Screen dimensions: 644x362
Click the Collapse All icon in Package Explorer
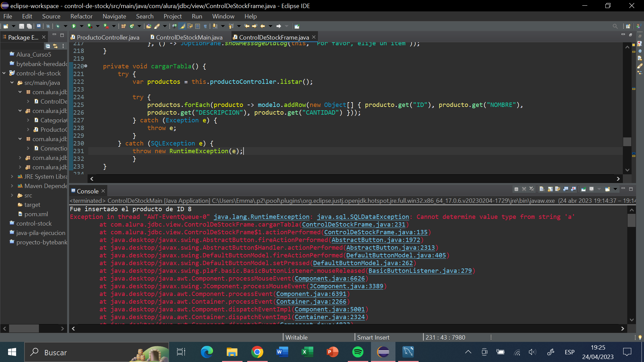[x=48, y=46]
